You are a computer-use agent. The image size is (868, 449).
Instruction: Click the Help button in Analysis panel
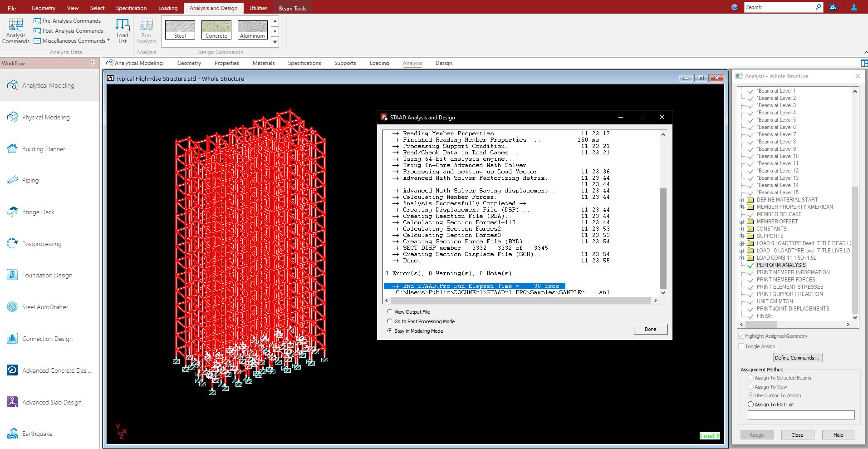point(838,435)
